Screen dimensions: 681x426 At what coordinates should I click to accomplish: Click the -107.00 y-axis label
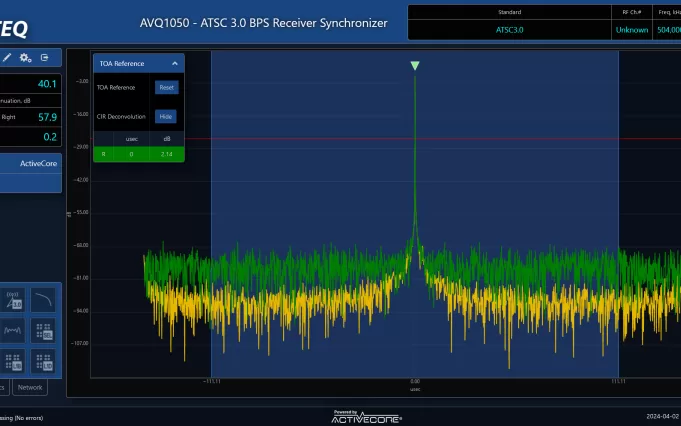coord(80,343)
